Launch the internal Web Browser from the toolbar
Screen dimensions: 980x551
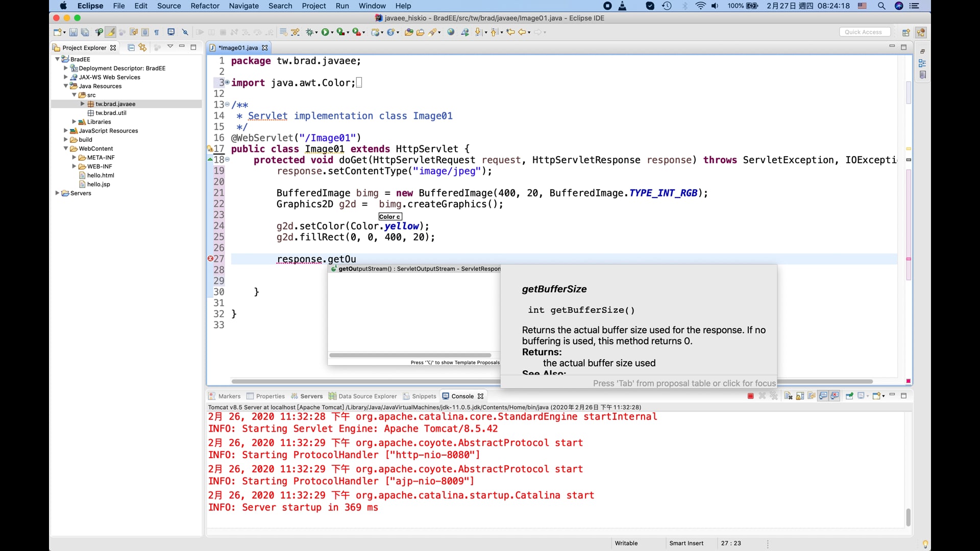pyautogui.click(x=451, y=32)
